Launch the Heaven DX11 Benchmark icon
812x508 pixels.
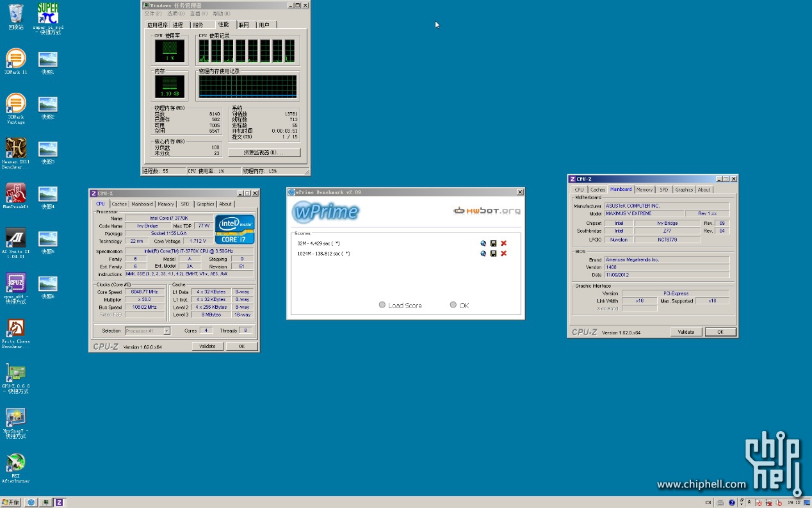tap(16, 151)
